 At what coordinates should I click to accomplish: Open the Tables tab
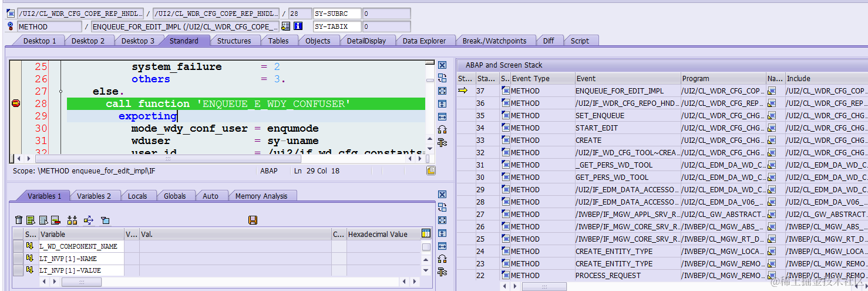tap(278, 41)
